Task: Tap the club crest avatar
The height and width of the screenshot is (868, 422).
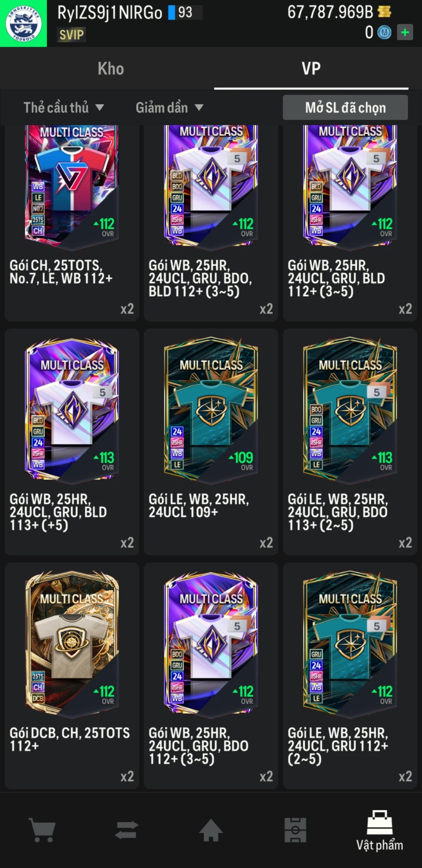Action: [x=23, y=23]
